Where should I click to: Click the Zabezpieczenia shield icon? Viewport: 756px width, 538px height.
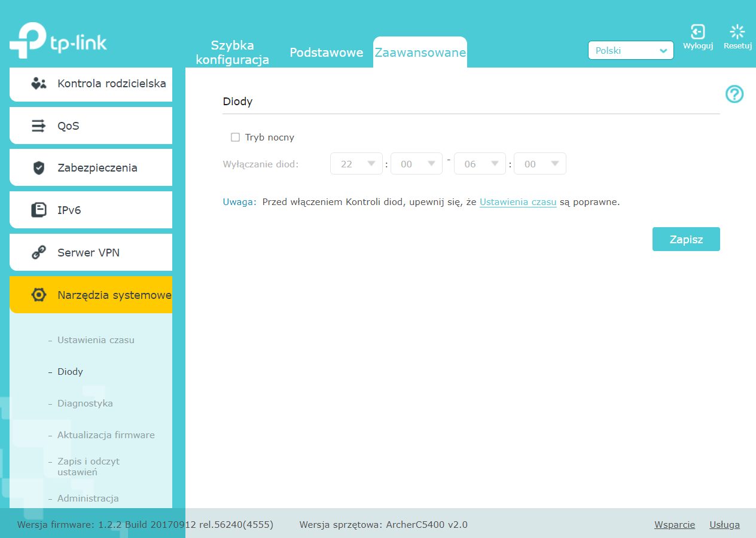[x=39, y=168]
